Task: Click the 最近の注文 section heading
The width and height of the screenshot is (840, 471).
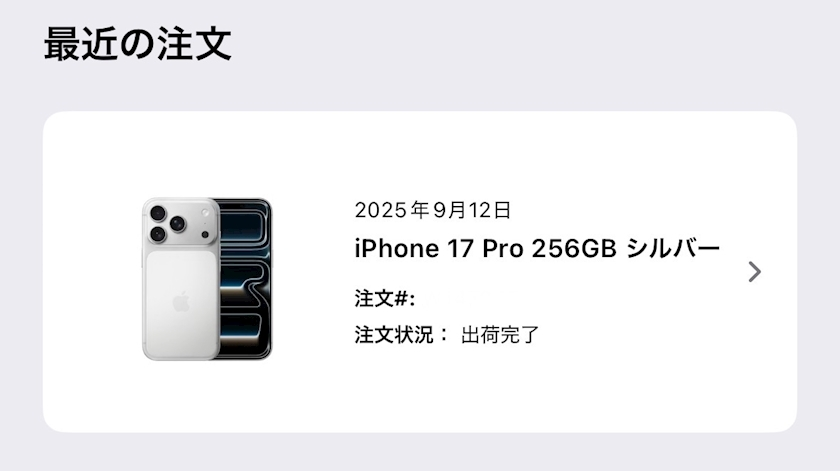Action: pos(138,44)
